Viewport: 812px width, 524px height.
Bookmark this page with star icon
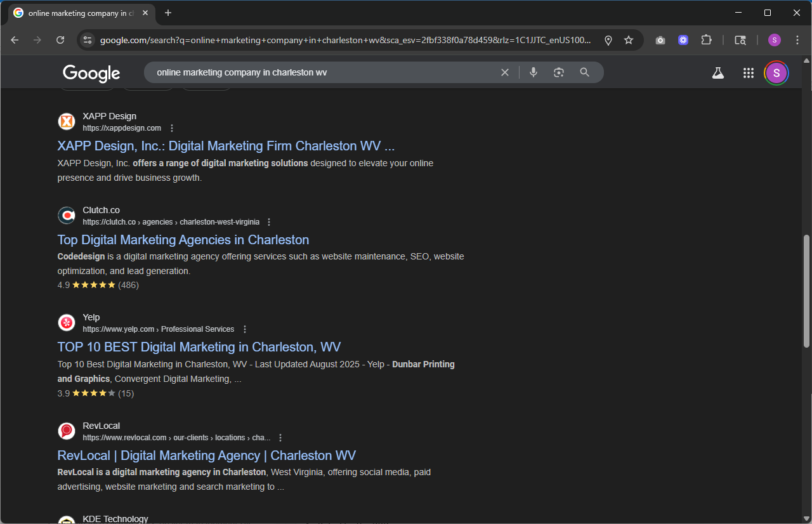point(629,40)
